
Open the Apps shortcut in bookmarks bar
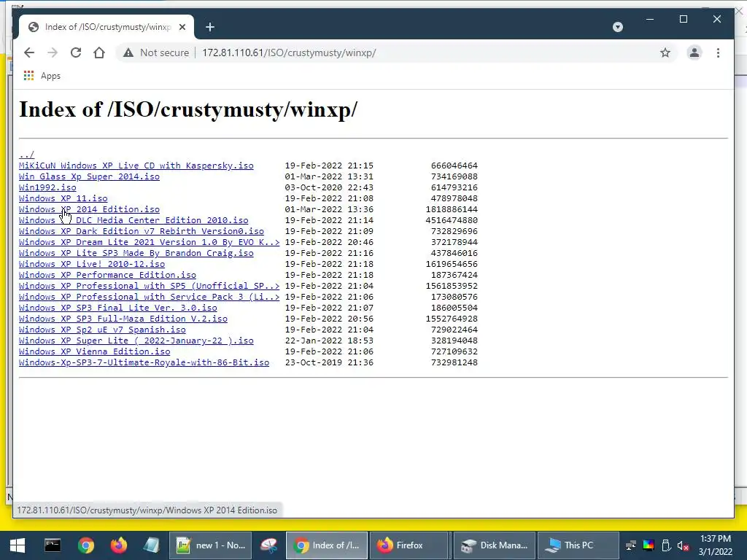[42, 76]
